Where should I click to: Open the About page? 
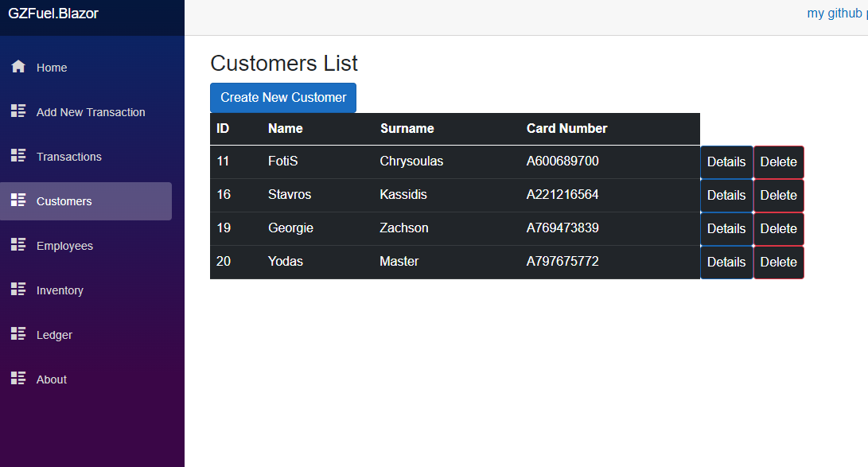[x=86, y=379]
